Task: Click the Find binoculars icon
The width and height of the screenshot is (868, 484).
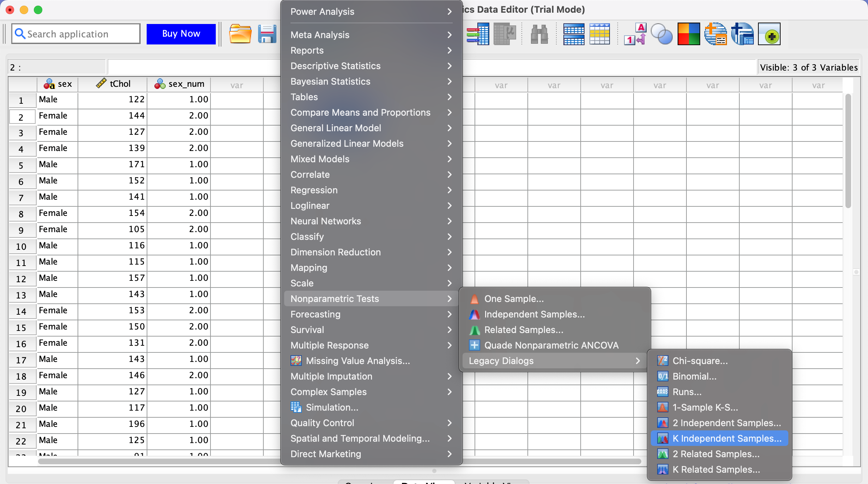Action: click(x=539, y=34)
